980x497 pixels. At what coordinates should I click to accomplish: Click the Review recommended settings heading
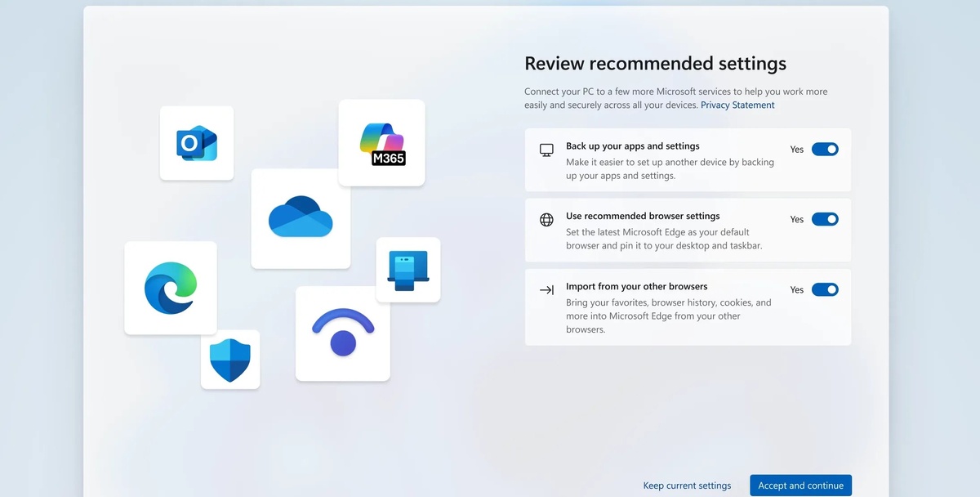pos(655,64)
